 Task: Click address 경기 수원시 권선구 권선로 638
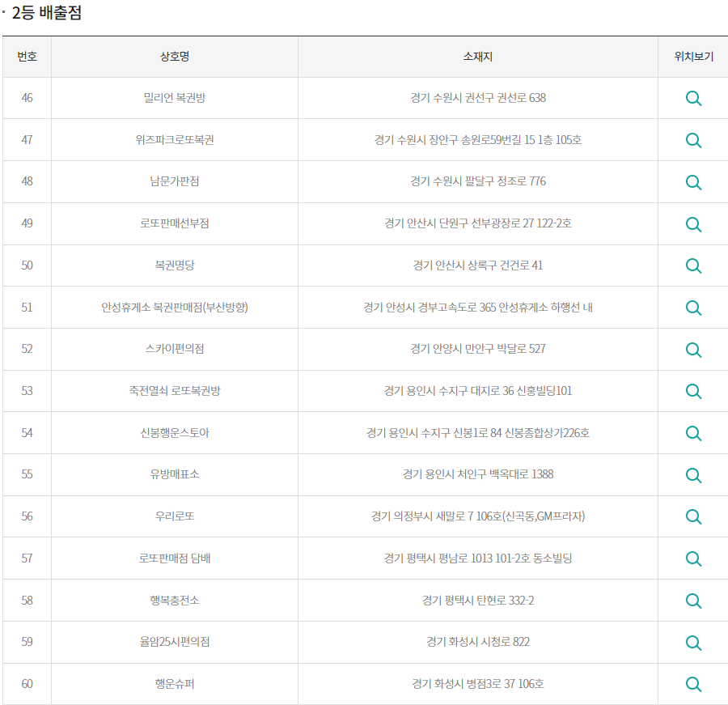(x=478, y=98)
